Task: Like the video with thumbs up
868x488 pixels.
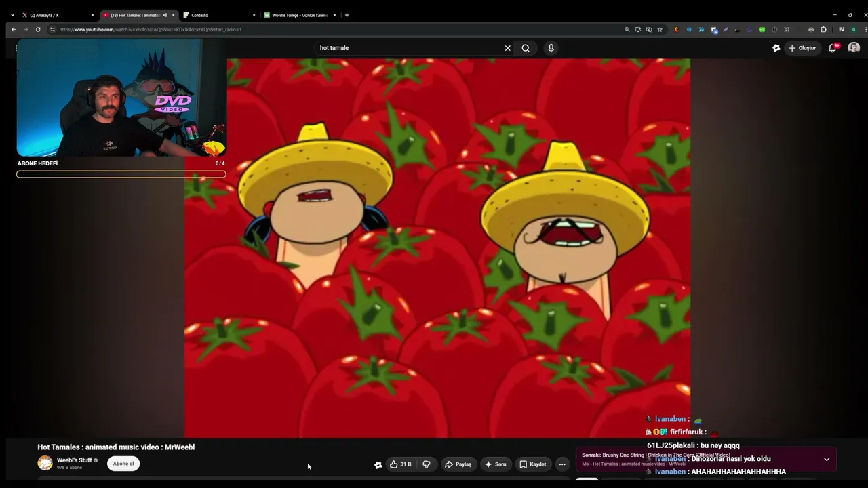Action: coord(400,464)
